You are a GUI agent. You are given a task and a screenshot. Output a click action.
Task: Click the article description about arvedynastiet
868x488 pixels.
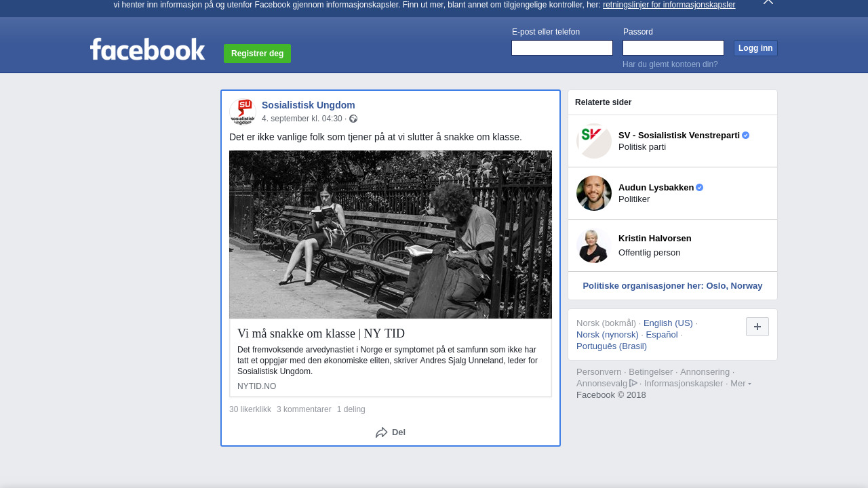point(388,361)
